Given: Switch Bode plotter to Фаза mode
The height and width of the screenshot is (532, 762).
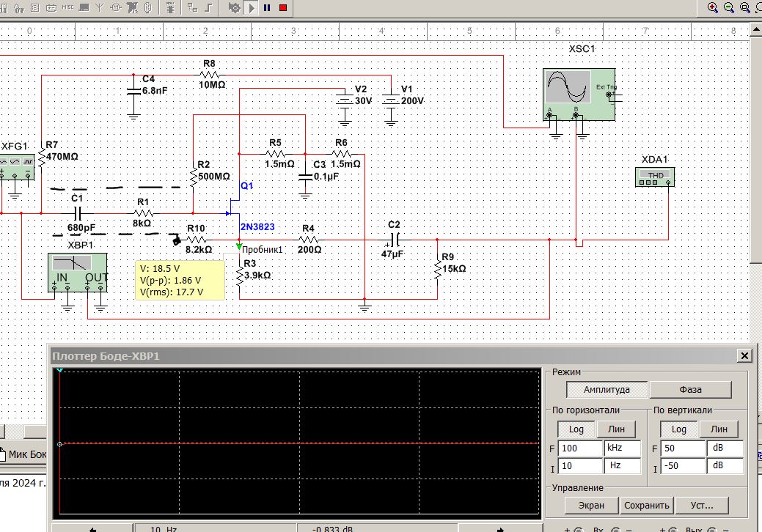Looking at the screenshot, I should point(690,389).
